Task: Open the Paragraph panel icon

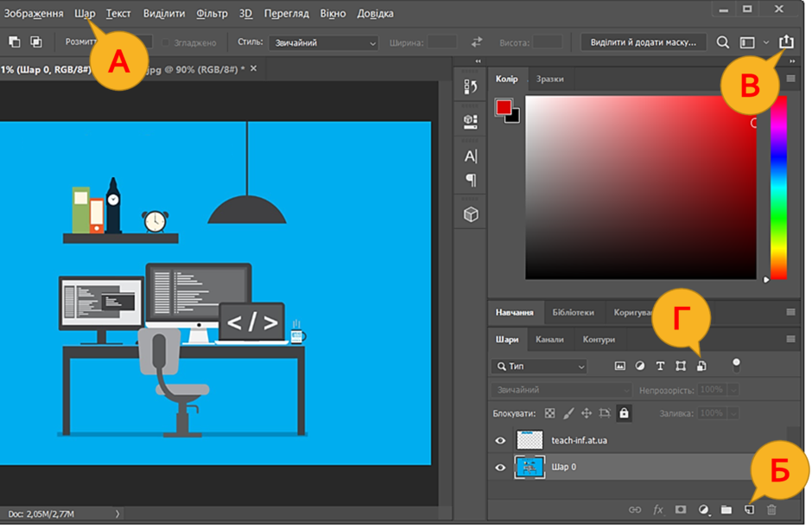Action: click(472, 180)
